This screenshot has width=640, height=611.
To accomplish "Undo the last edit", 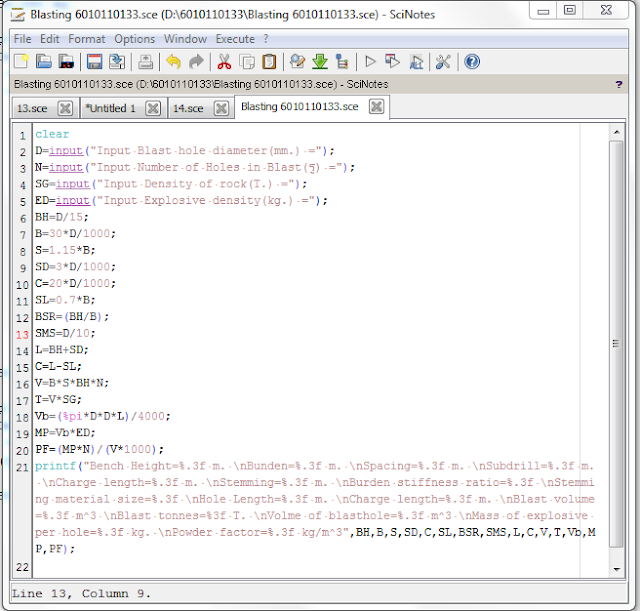I will [x=174, y=62].
